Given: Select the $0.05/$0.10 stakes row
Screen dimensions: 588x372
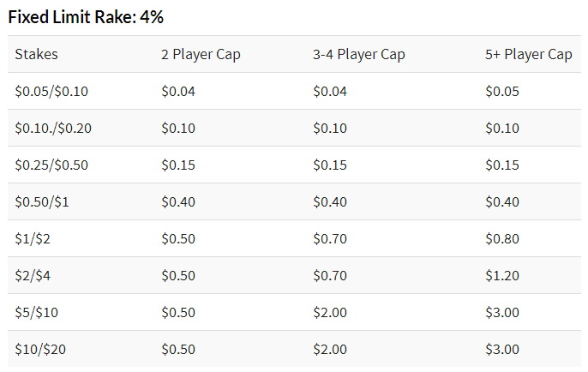Looking at the screenshot, I should 294,91.
